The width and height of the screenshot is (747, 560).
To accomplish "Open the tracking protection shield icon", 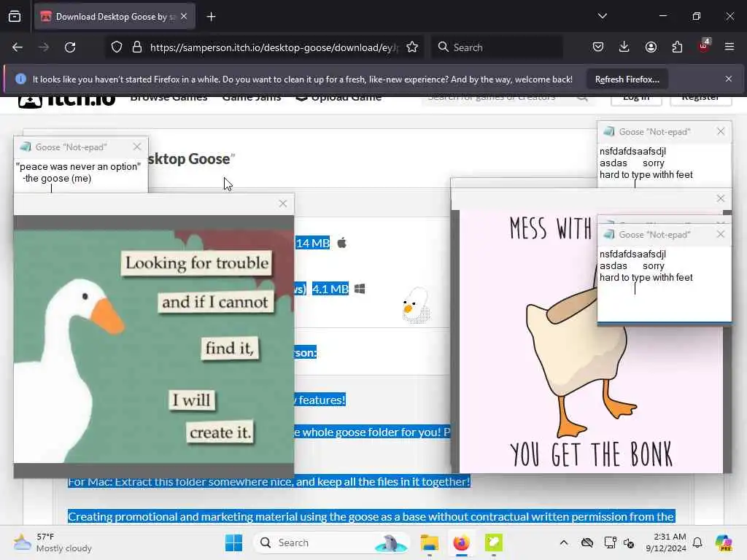I will (x=117, y=47).
